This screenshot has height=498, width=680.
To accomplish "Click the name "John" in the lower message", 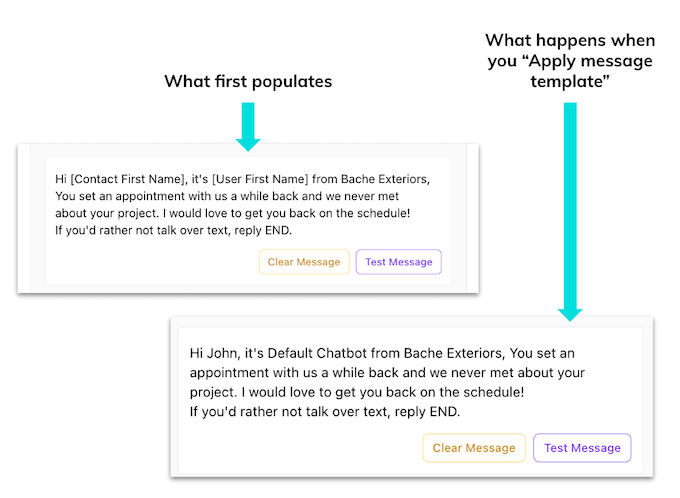I will pyautogui.click(x=226, y=353).
